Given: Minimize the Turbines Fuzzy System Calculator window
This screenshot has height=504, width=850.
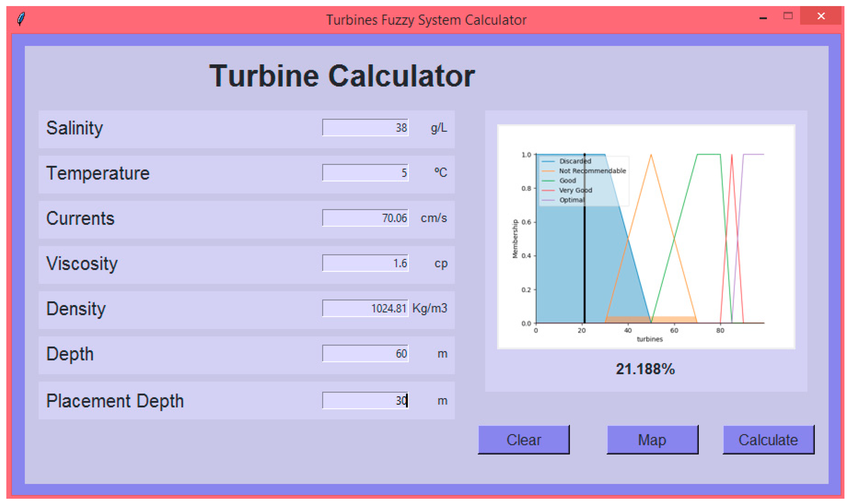Looking at the screenshot, I should click(x=763, y=18).
